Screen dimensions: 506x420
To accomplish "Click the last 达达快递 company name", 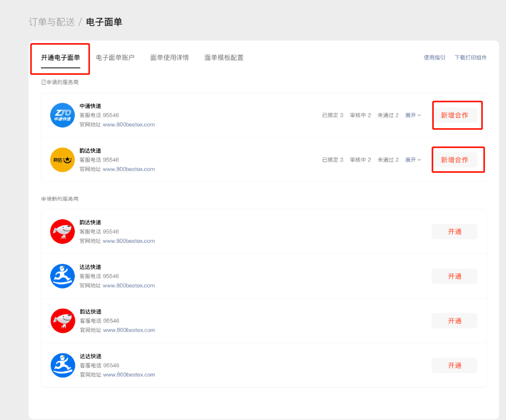I will coord(91,356).
